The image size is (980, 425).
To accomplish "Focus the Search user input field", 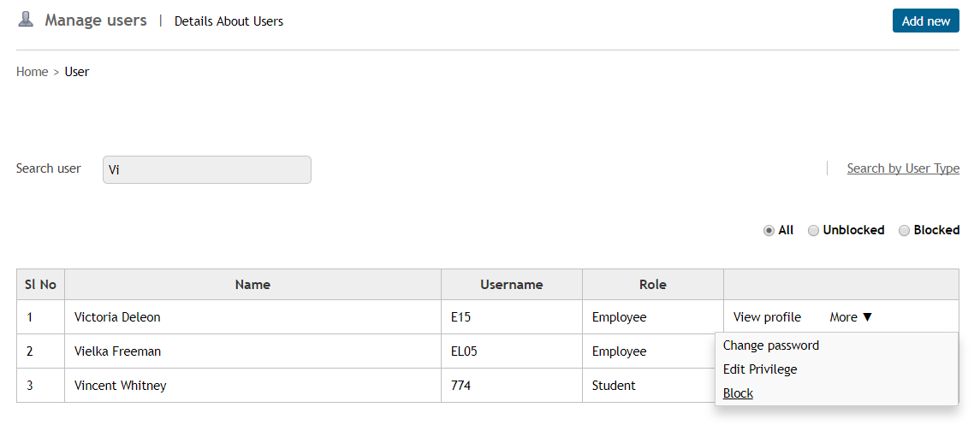I will click(206, 169).
